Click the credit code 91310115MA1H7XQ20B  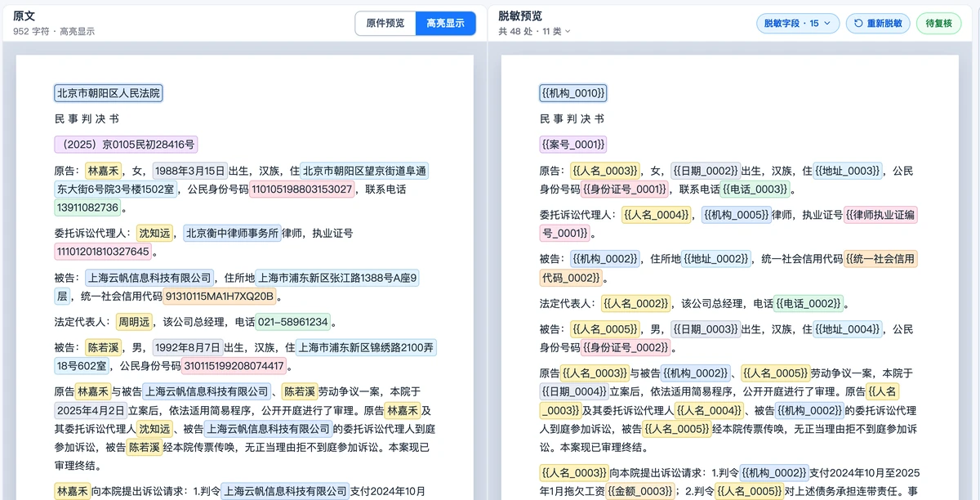point(220,296)
